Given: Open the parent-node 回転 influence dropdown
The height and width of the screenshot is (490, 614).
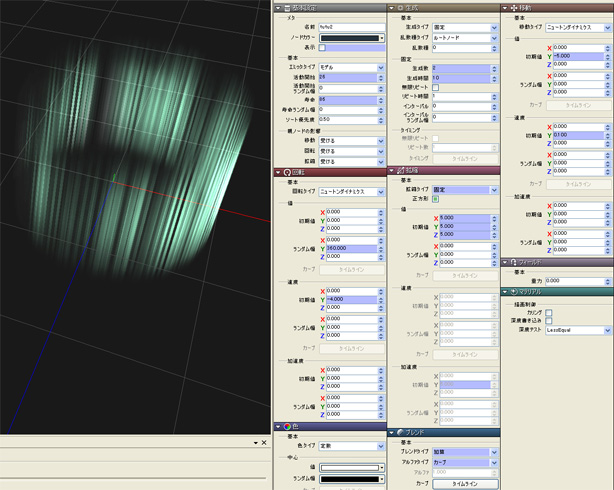Looking at the screenshot, I should pos(352,151).
